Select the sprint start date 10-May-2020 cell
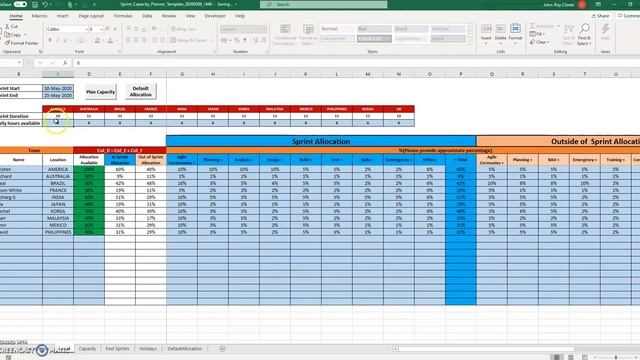This screenshot has height=360, width=640. coord(58,88)
